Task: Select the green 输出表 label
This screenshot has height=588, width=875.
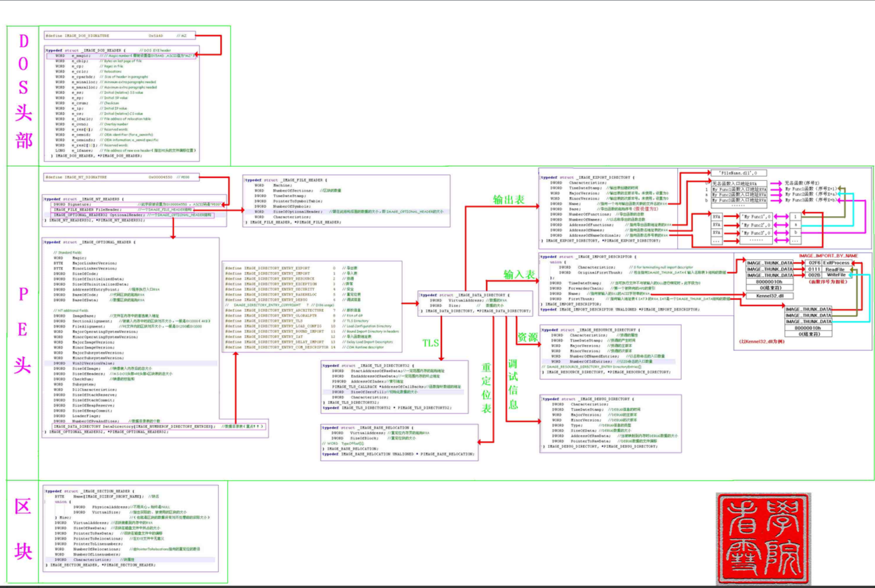Action: tap(508, 199)
